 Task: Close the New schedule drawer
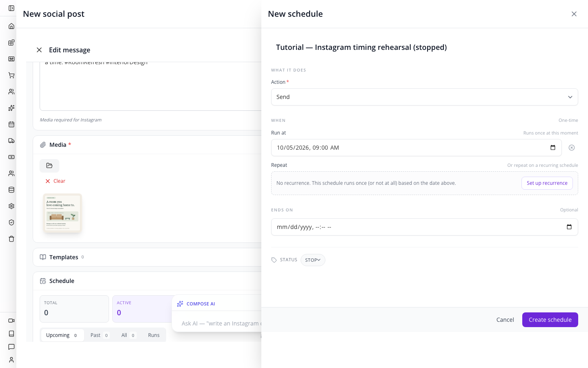574,14
